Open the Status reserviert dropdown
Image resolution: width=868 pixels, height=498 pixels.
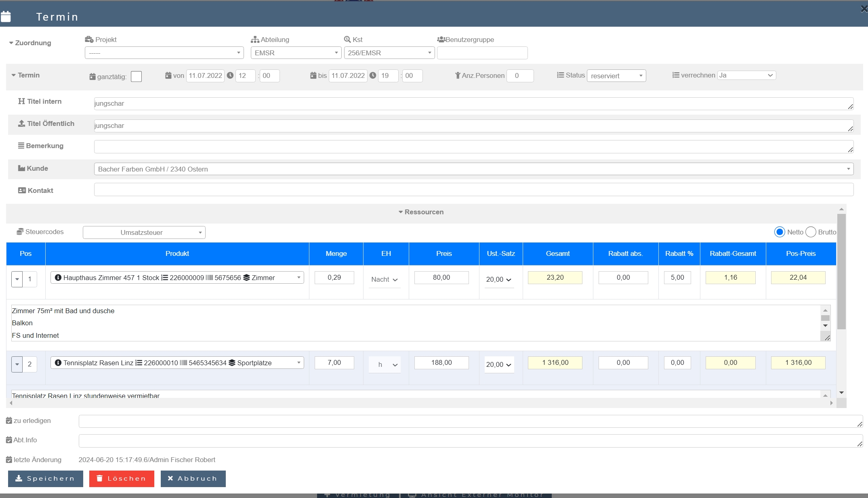tap(616, 76)
